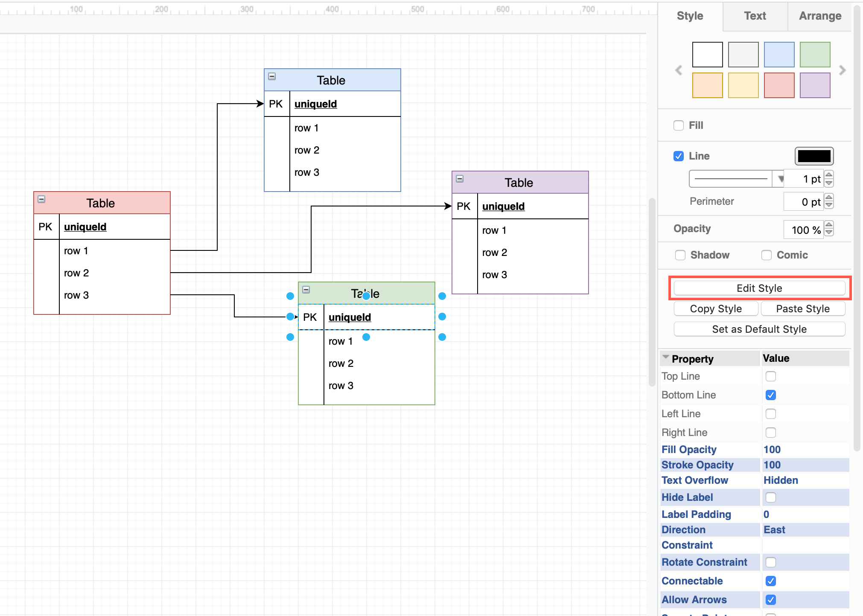Viewport: 863px width, 616px height.
Task: Collapse the green Table using its minus icon
Action: point(306,290)
